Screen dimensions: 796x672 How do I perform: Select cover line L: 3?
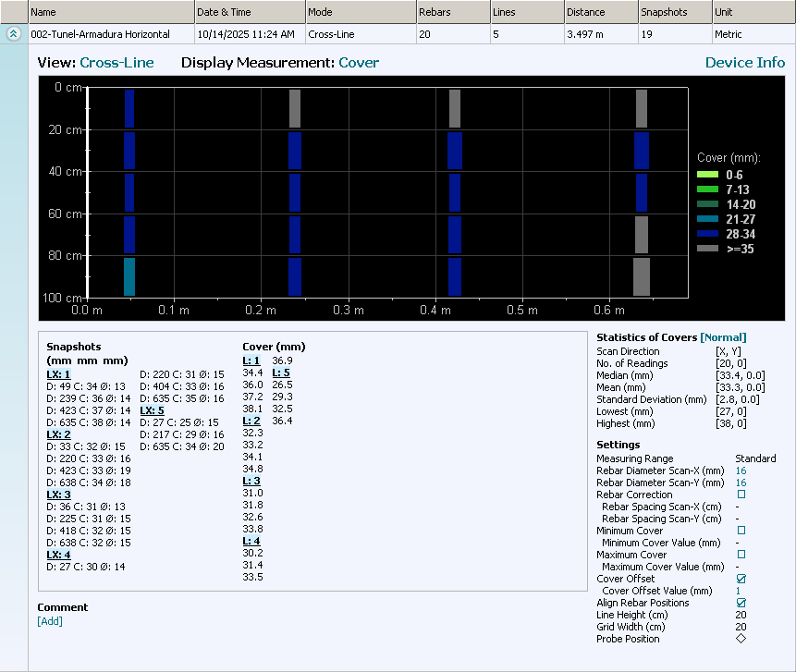251,481
